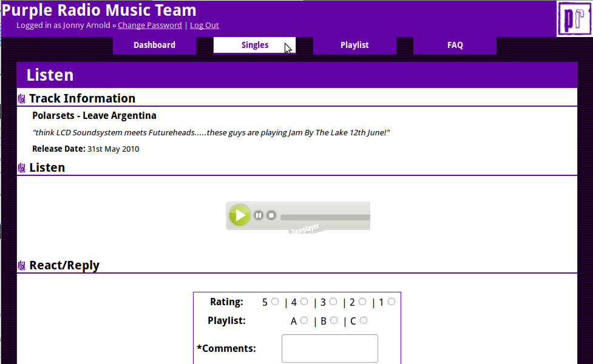Click into the Comments text box

330,348
